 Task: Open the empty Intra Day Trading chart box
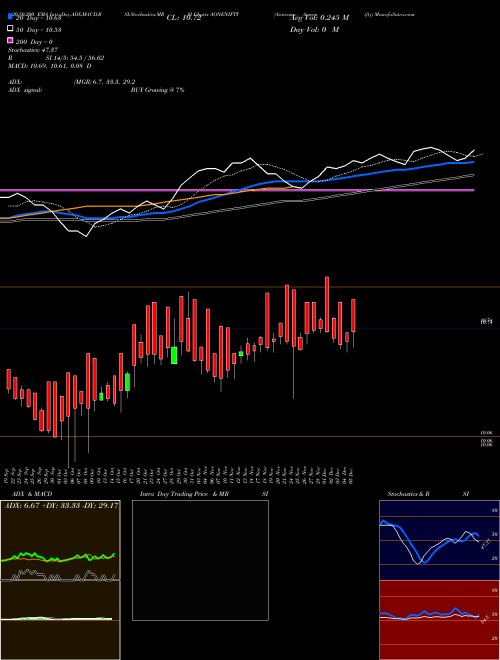[200, 560]
